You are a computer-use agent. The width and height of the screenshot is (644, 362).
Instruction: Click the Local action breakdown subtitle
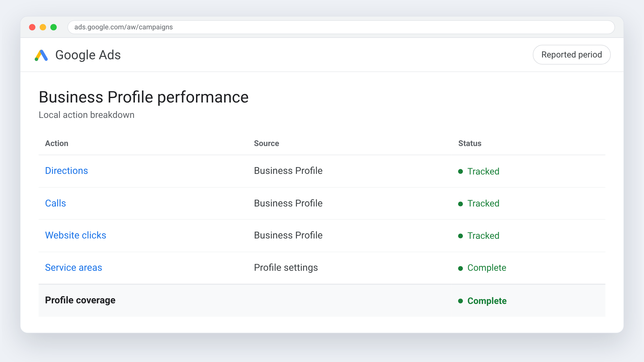[87, 115]
